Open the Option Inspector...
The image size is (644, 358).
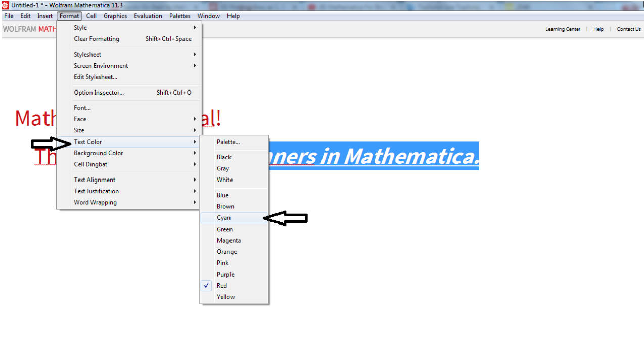tap(129, 93)
